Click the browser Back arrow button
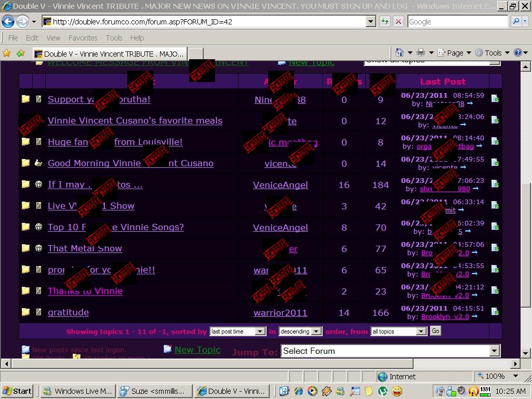Viewport: 532px width, 399px height. coord(8,22)
